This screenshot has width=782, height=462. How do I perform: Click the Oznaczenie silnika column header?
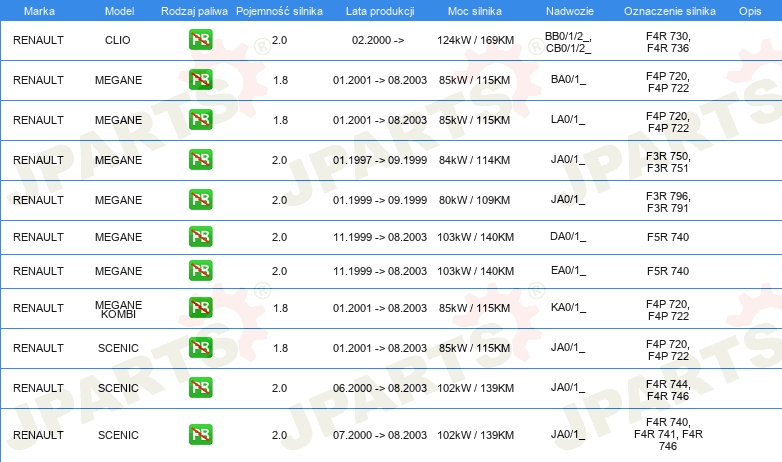click(x=670, y=11)
